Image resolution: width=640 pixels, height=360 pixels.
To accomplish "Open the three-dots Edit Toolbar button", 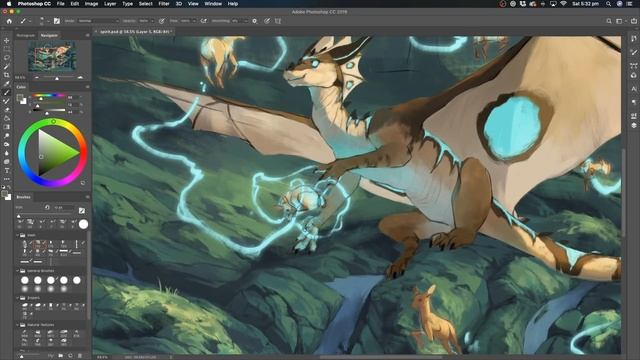I will tap(7, 179).
